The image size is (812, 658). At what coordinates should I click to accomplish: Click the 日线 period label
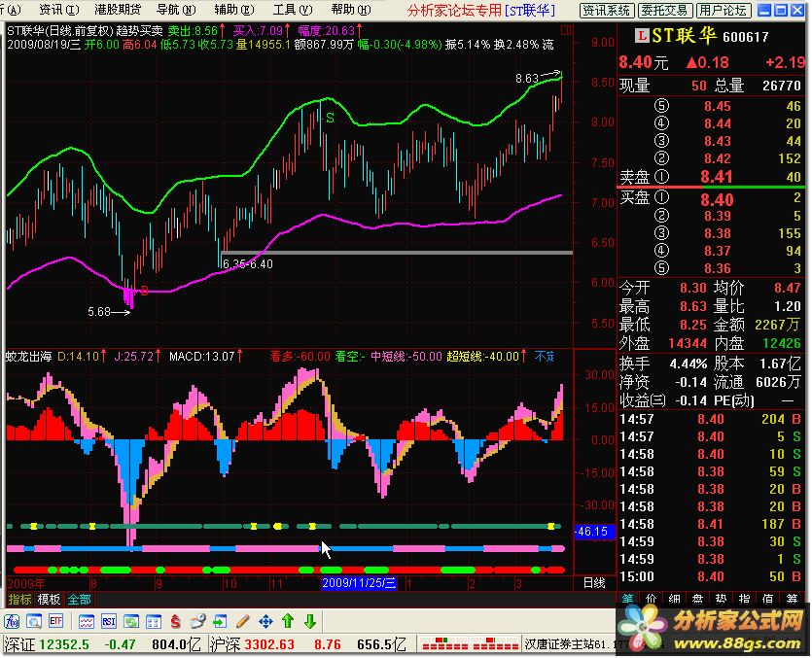[594, 583]
